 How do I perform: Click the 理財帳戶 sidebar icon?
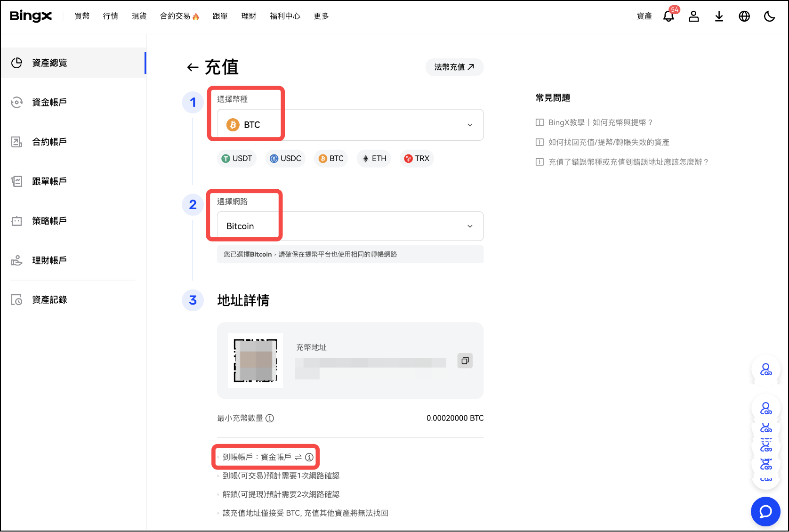click(17, 260)
